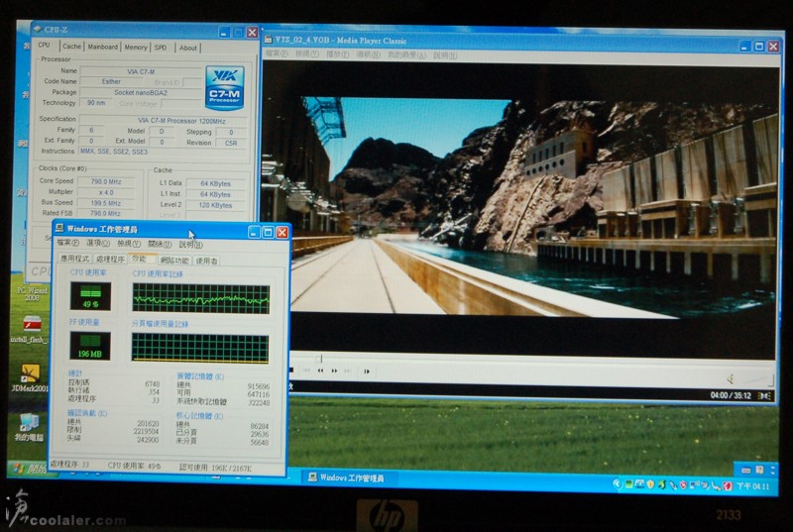Switch to the SPD tab in CPU-Z
The height and width of the screenshot is (532, 793).
click(161, 48)
